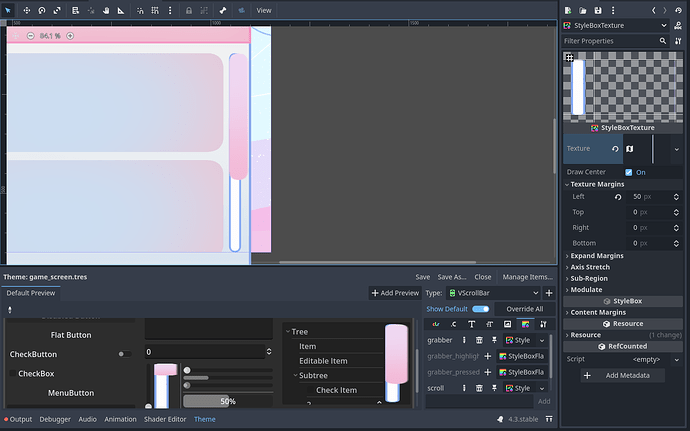Load an existing resource in Inspector

583,10
